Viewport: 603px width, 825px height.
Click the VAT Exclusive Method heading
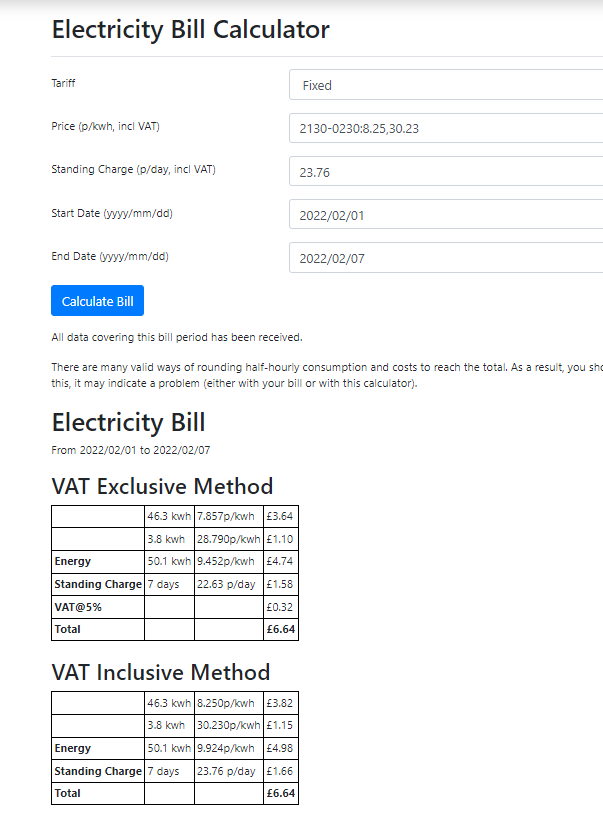tap(162, 486)
